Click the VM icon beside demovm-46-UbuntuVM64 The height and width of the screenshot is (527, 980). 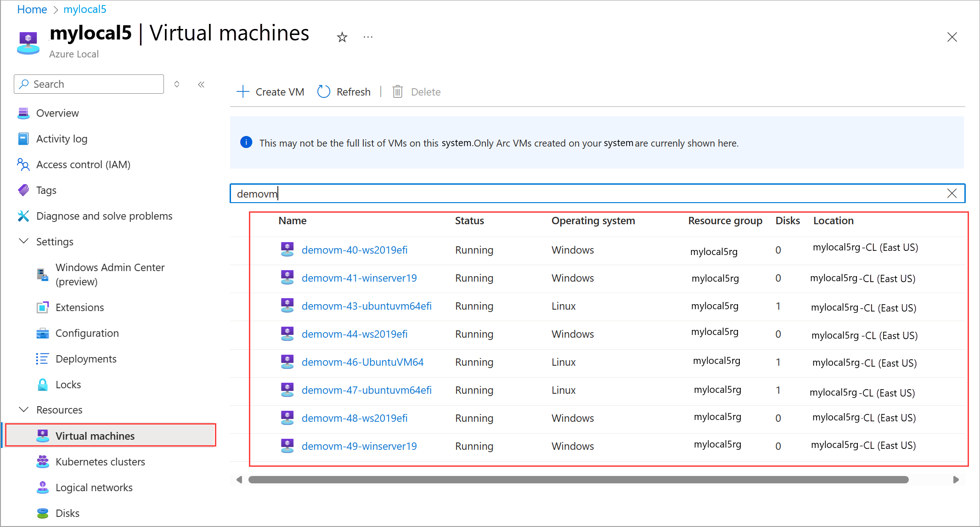pyautogui.click(x=287, y=361)
